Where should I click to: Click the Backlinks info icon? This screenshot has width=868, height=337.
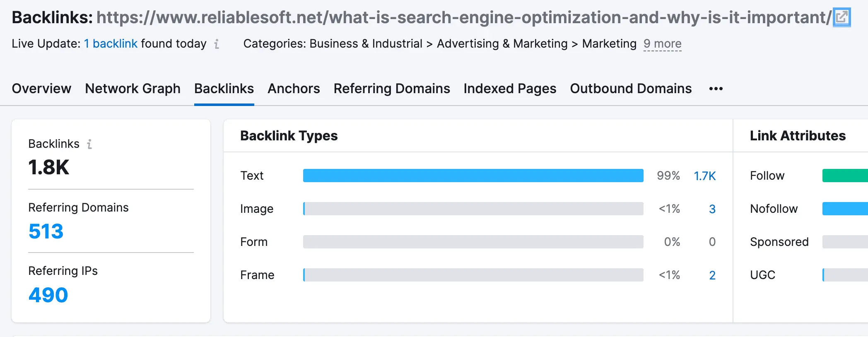[x=89, y=144]
